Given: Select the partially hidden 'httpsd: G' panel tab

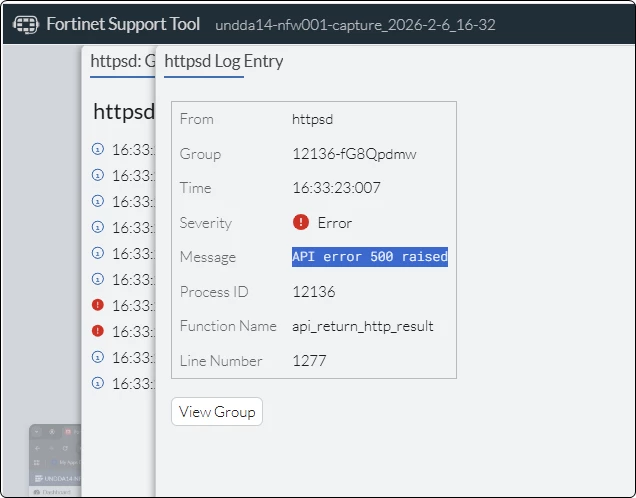Looking at the screenshot, I should 122,61.
